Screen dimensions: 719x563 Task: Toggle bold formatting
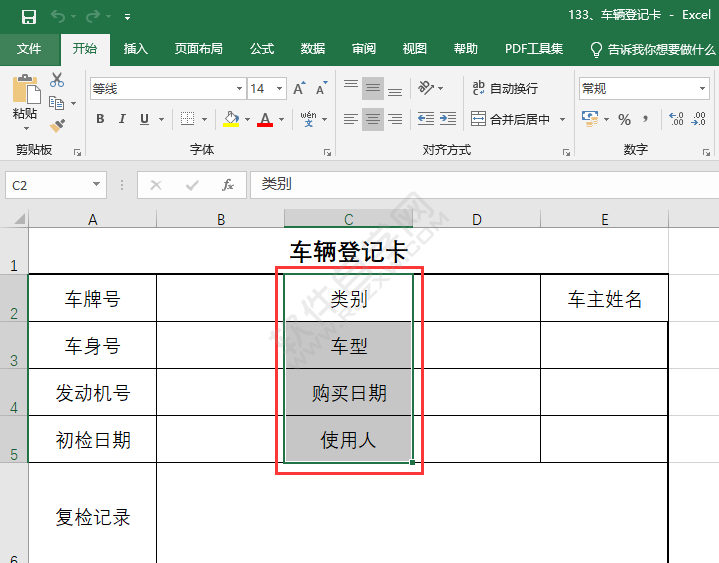[100, 120]
